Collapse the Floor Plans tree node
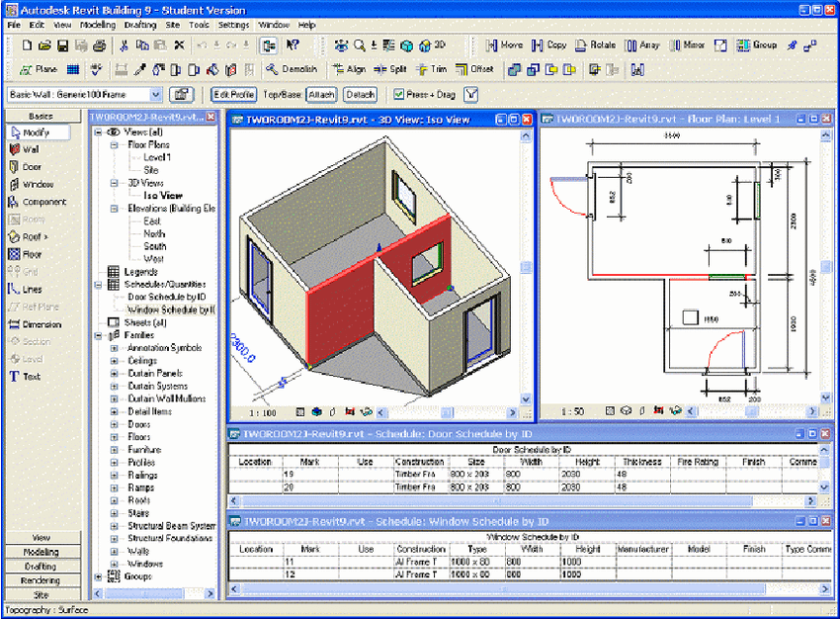Viewport: 840px width, 619px height. coord(114,144)
